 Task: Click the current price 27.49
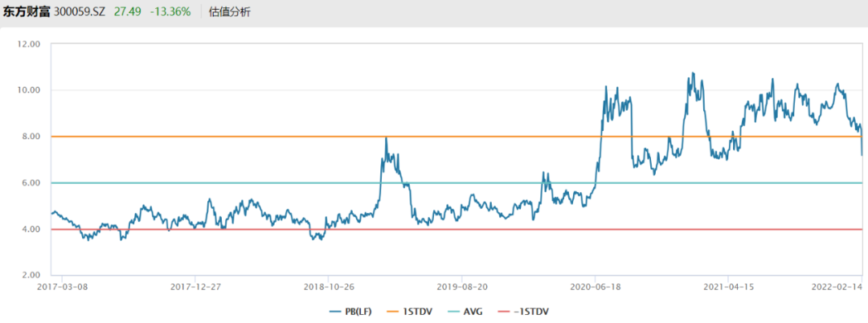[x=132, y=12]
